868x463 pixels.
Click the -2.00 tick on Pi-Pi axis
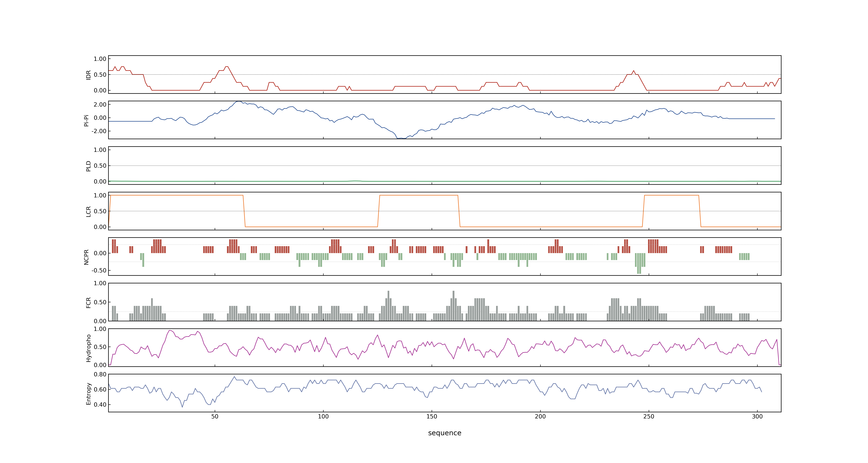(99, 131)
